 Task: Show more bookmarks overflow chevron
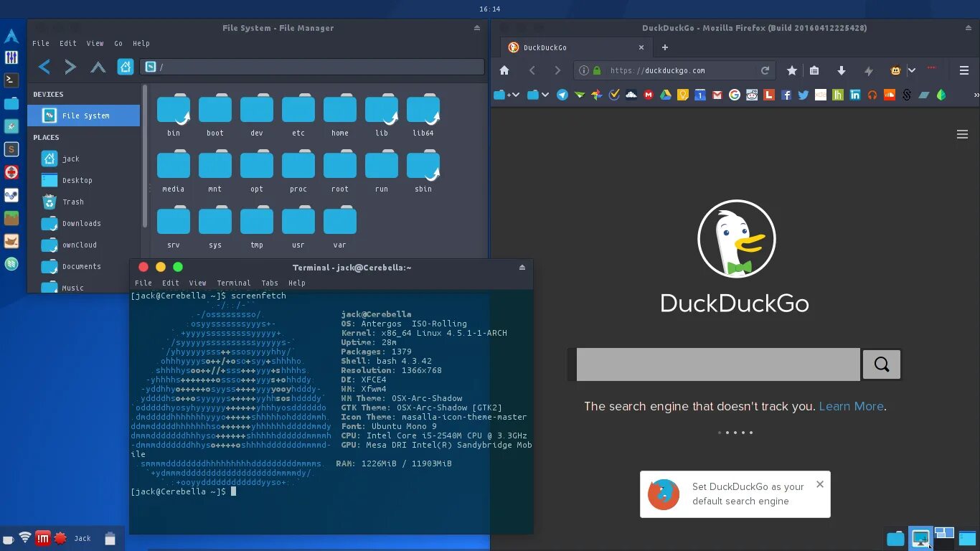(976, 95)
